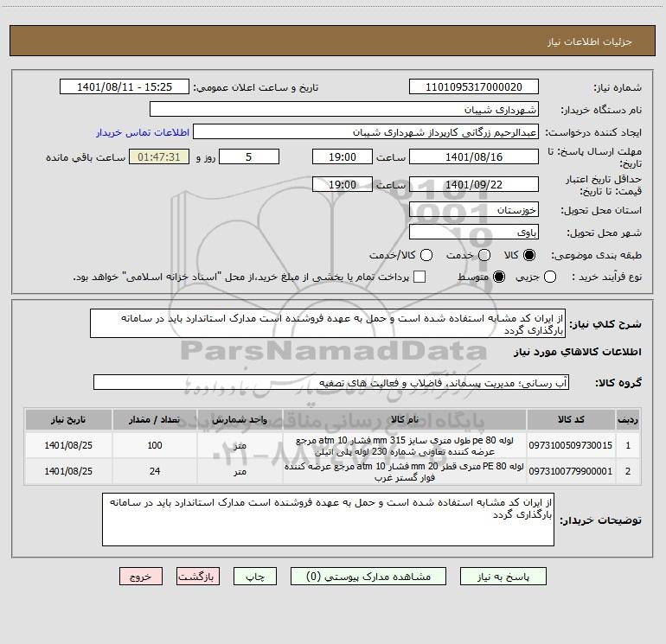Viewport: 666px width, 644px height.
Task: Click the quantity cell 100
Action: 155,445
